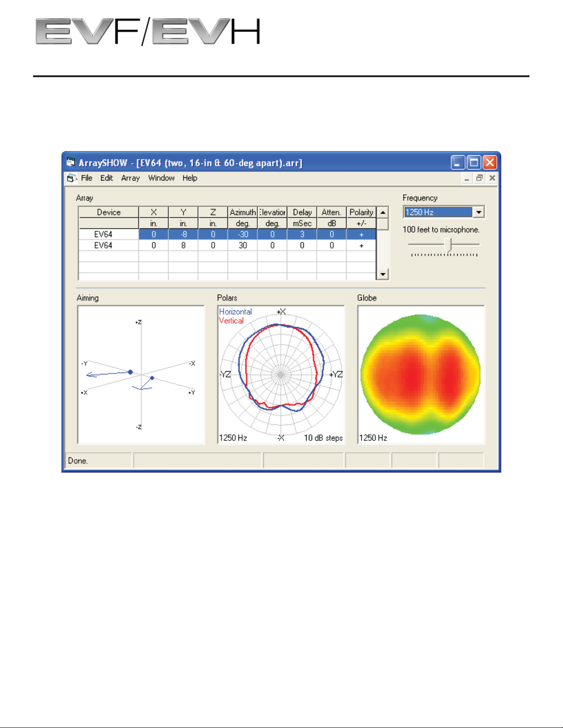Screen dimensions: 563x728
Task: Open the Frequency dropdown arrow
Action: tap(479, 212)
